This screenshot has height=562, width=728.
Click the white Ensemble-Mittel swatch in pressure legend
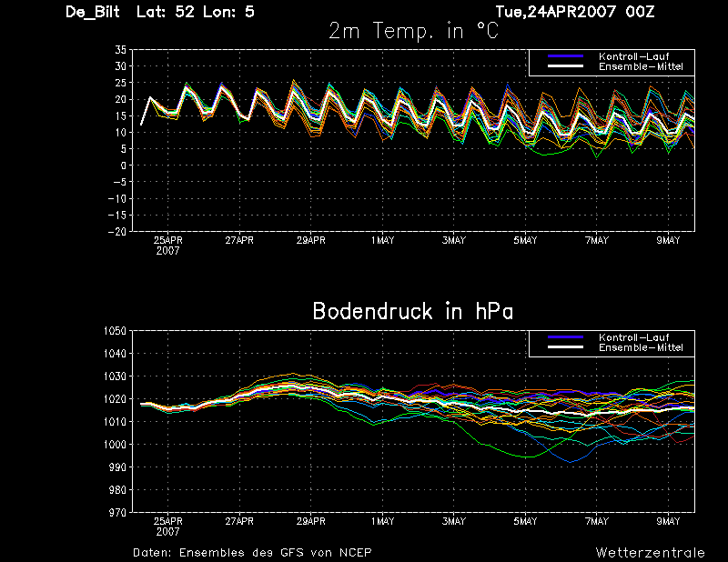click(565, 347)
